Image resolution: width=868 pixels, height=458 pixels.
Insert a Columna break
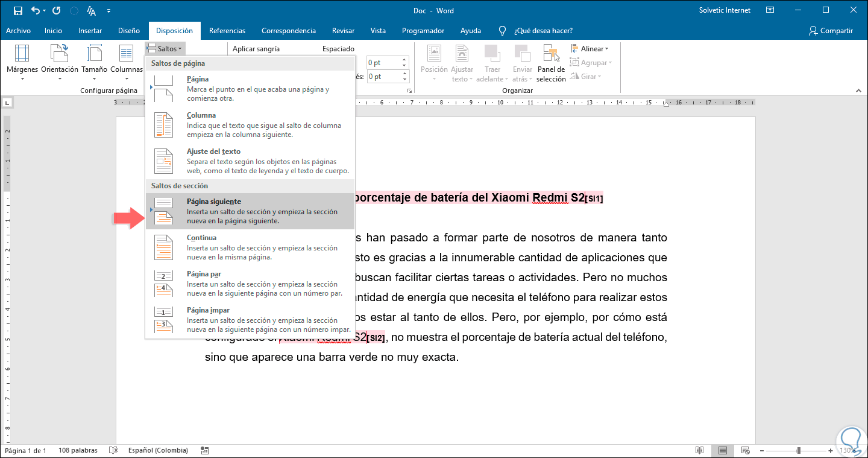point(250,124)
